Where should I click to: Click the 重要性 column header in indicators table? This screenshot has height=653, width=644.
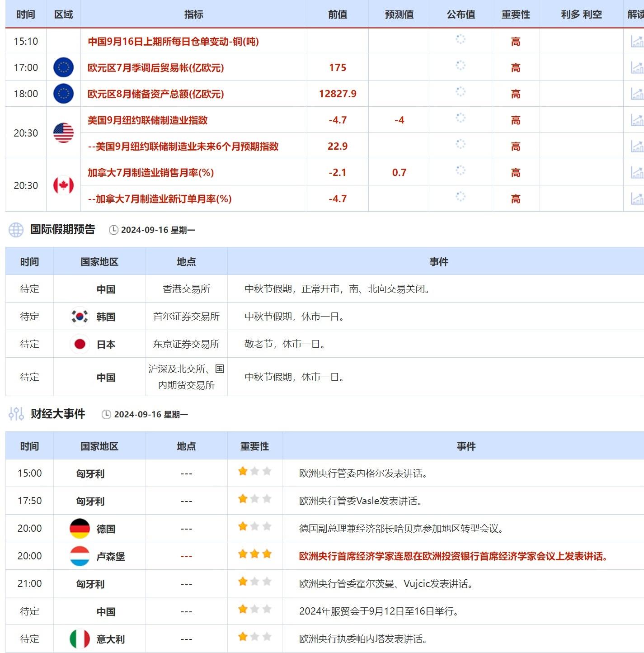tap(515, 14)
